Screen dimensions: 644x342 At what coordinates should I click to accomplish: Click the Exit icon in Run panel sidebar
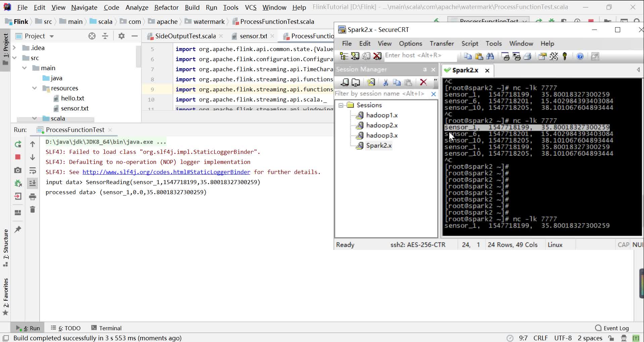[18, 197]
